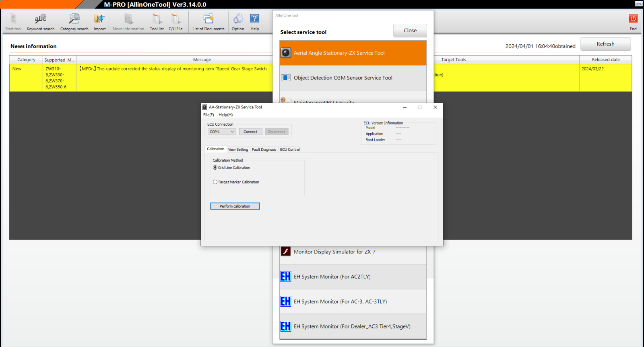644x347 pixels.
Task: Click the Supported Model column header
Action: pyautogui.click(x=60, y=60)
